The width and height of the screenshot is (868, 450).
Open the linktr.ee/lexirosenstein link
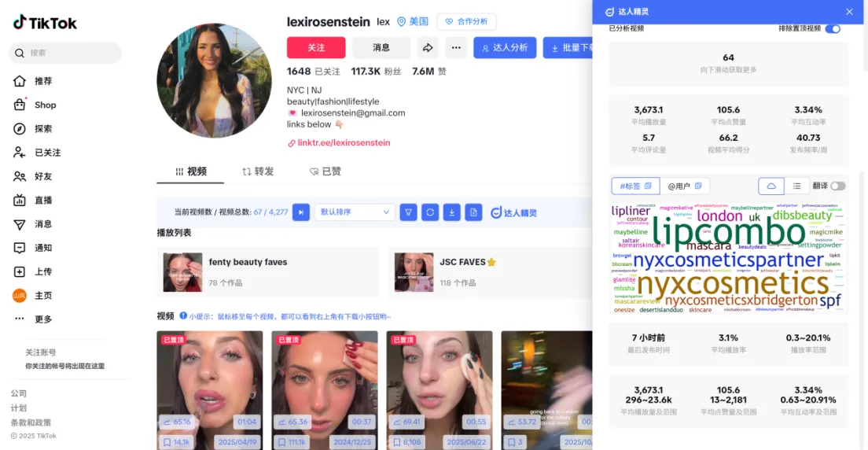click(x=339, y=142)
